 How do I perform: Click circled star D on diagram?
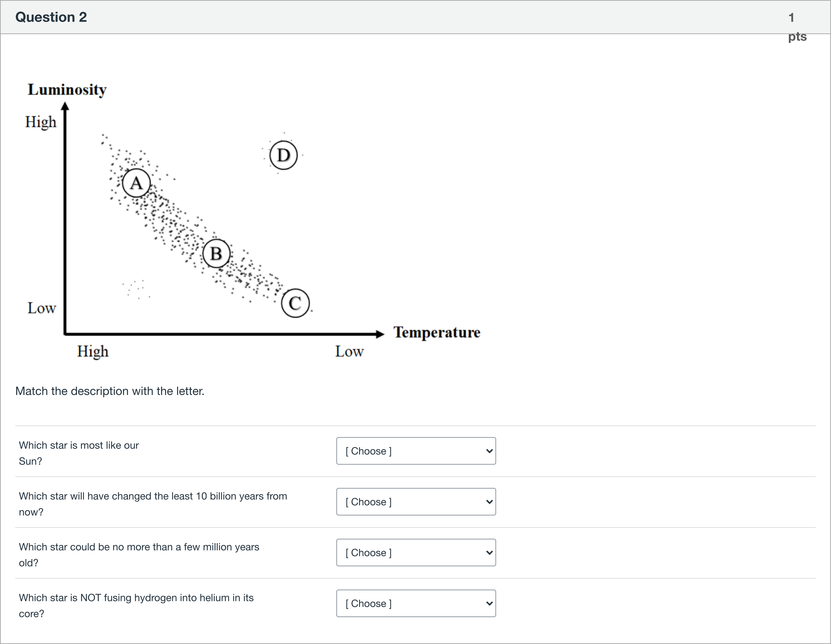(283, 155)
